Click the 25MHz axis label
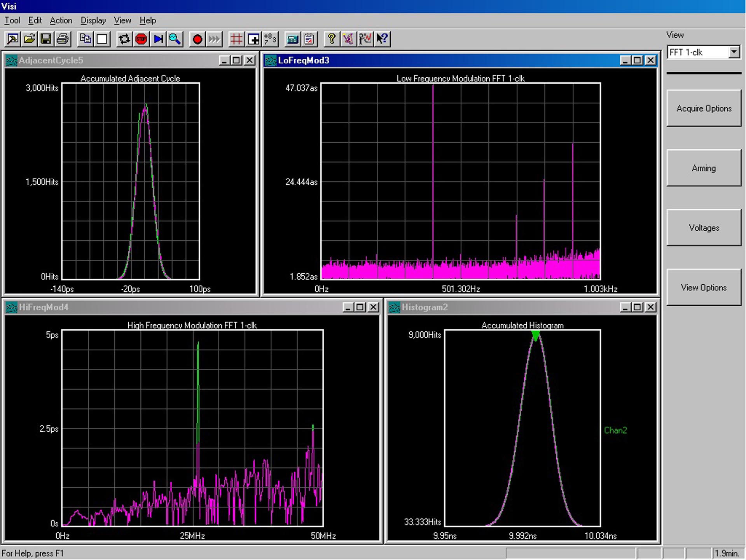 pyautogui.click(x=192, y=536)
